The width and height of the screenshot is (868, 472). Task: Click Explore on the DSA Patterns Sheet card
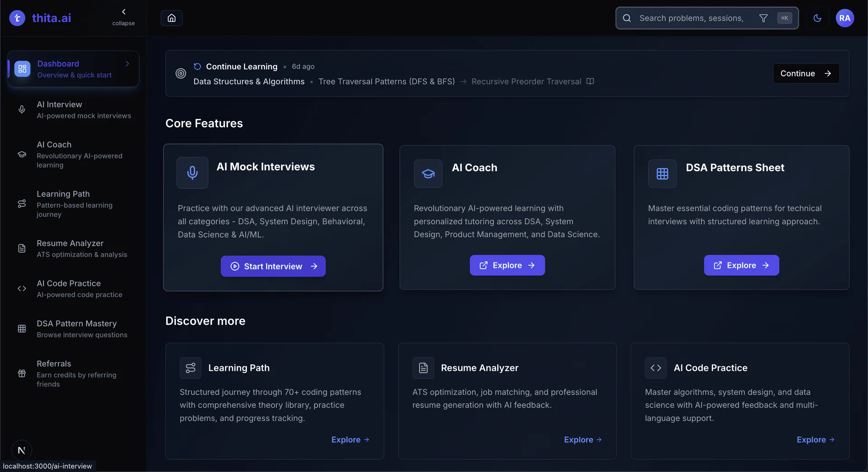tap(741, 265)
